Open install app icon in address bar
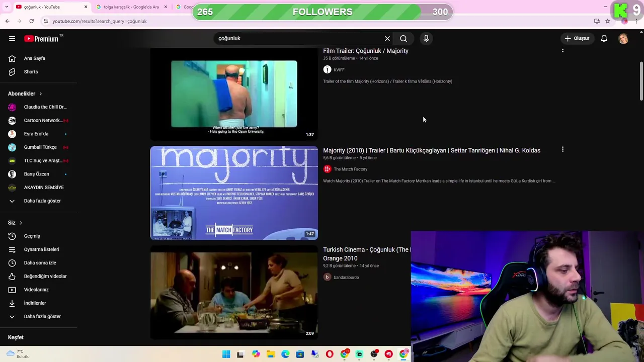The height and width of the screenshot is (362, 644). coord(597,21)
